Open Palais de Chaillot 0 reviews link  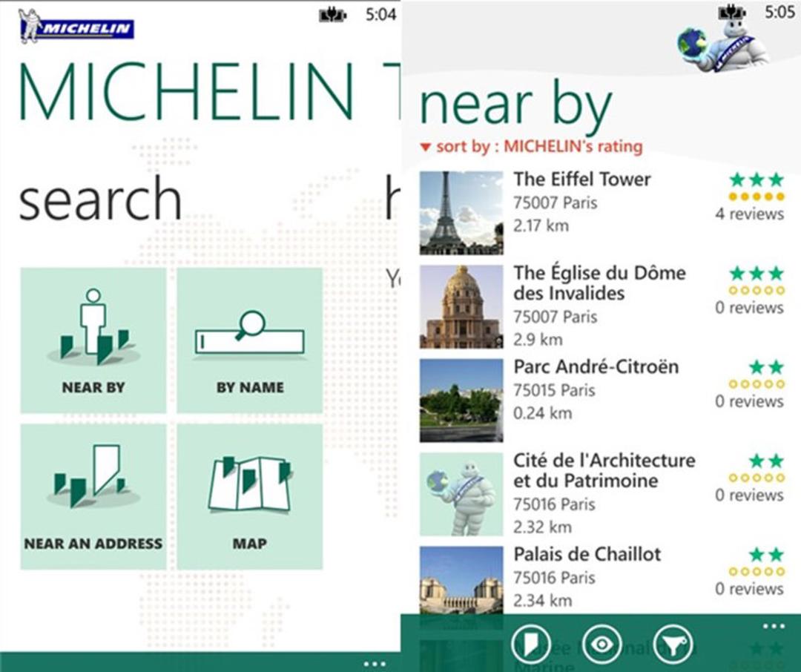click(x=749, y=589)
